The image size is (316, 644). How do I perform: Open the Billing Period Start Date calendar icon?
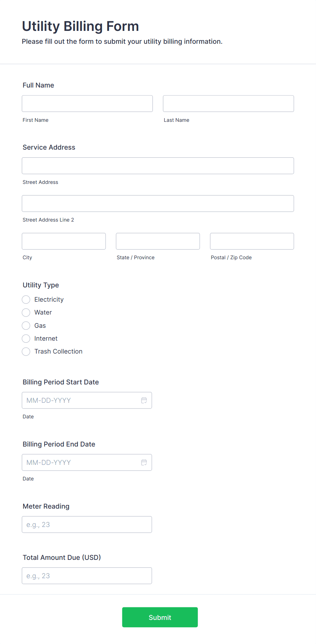click(144, 400)
